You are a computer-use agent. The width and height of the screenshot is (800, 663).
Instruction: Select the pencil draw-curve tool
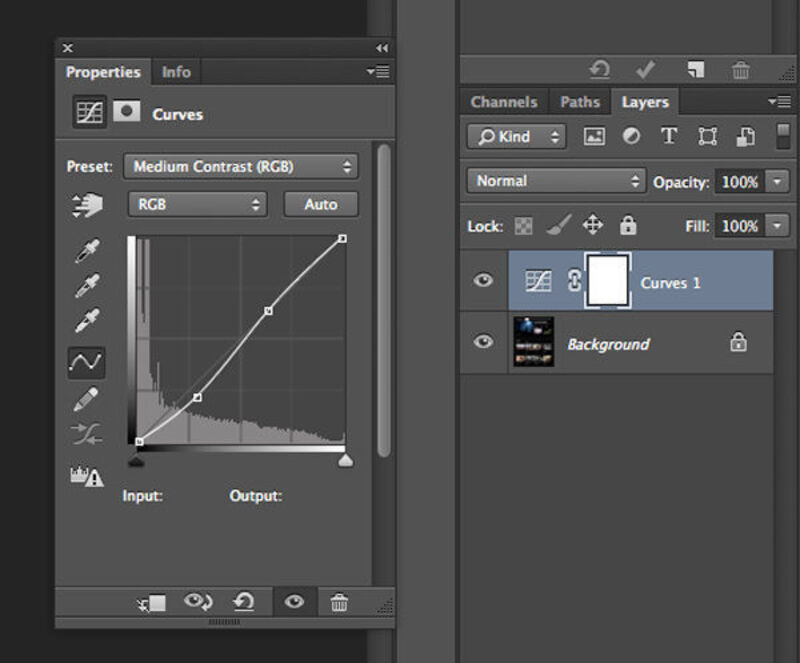pyautogui.click(x=86, y=399)
